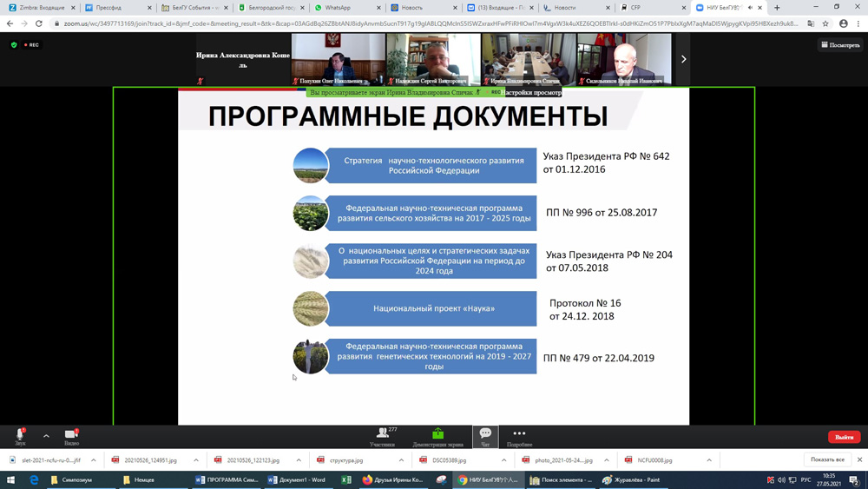868x489 pixels.
Task: Click Показать все downloads button
Action: (x=826, y=459)
